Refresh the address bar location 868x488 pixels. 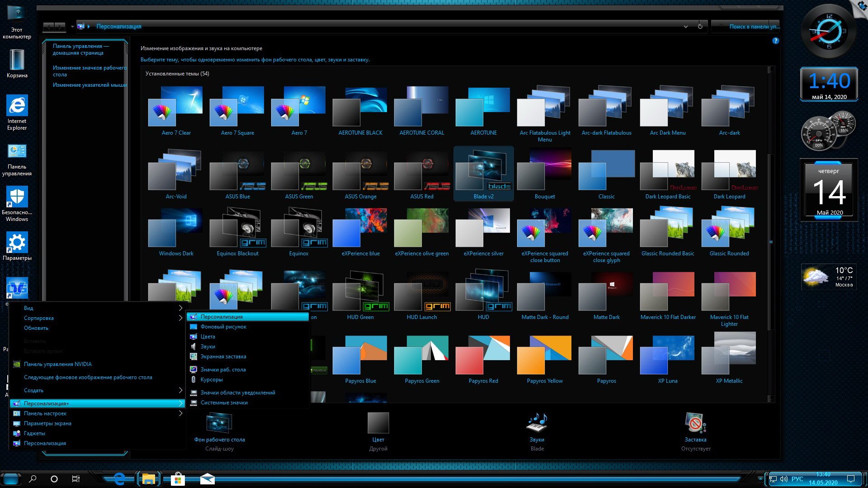700,27
